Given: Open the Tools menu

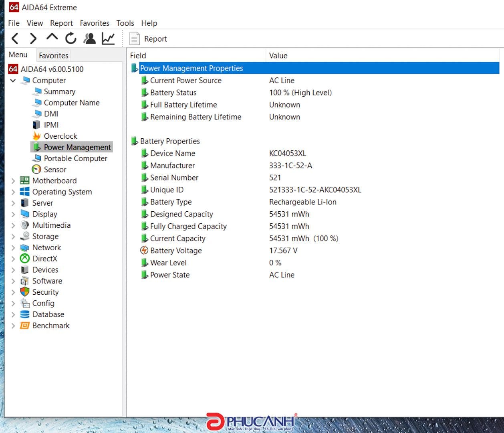Looking at the screenshot, I should point(125,23).
